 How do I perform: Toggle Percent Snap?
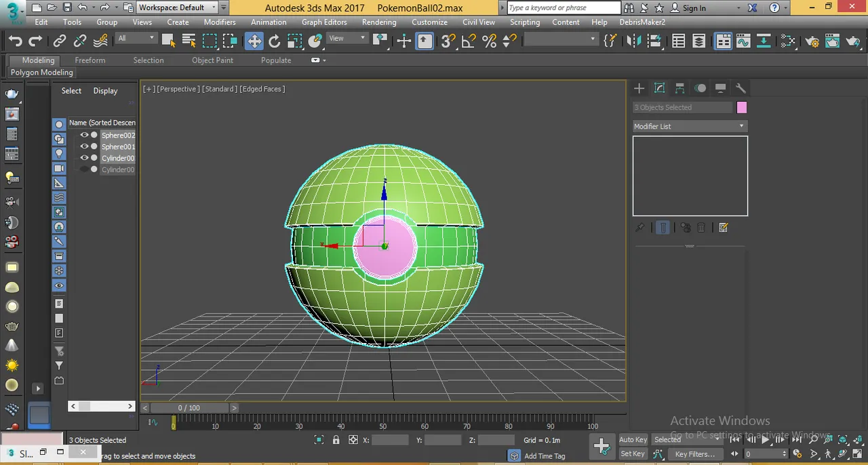tap(489, 41)
